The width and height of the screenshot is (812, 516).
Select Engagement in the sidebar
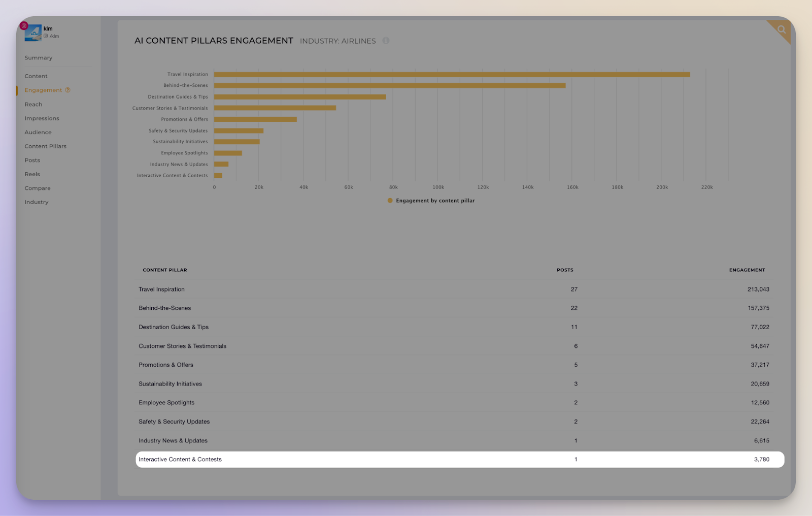click(x=43, y=90)
